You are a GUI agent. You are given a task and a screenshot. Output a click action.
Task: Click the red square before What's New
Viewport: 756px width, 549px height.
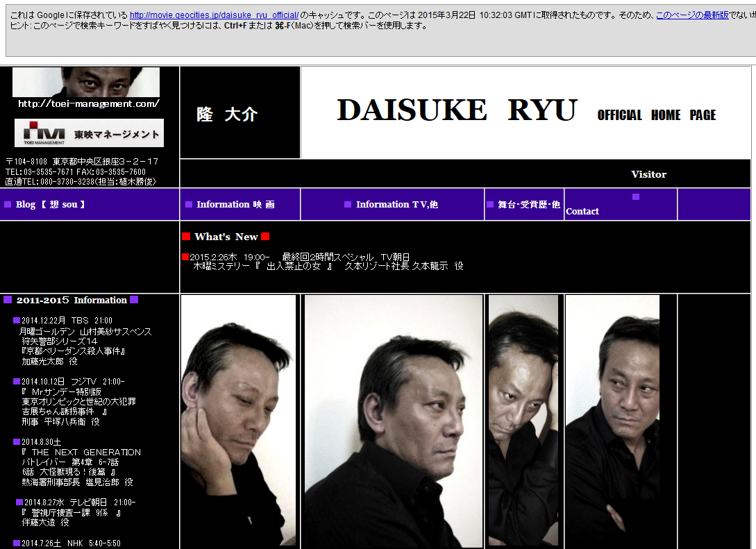186,236
